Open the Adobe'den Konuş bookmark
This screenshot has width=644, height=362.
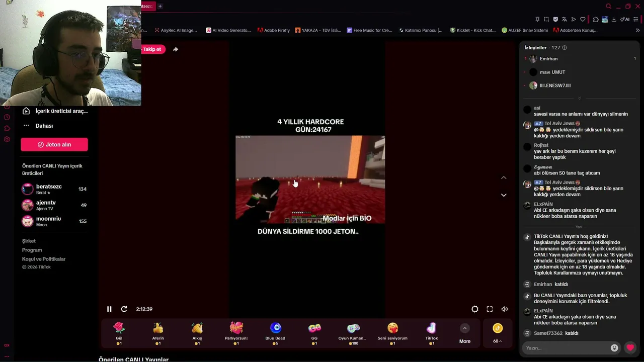pyautogui.click(x=575, y=30)
